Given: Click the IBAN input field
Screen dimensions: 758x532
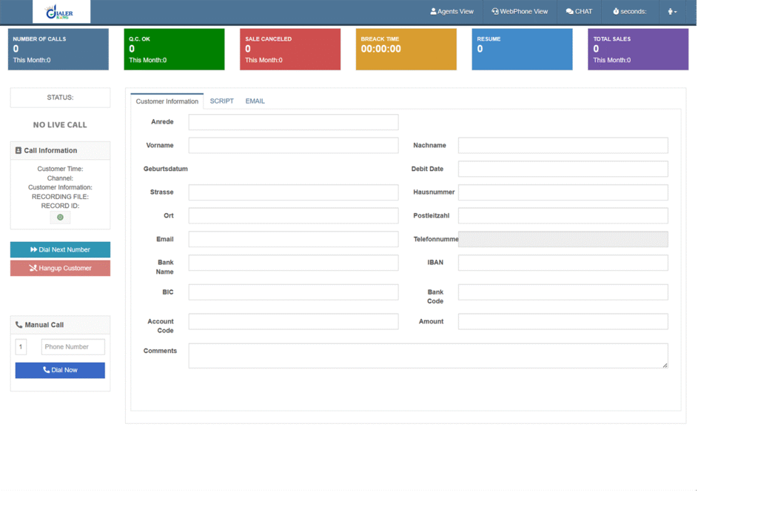Looking at the screenshot, I should click(x=563, y=263).
